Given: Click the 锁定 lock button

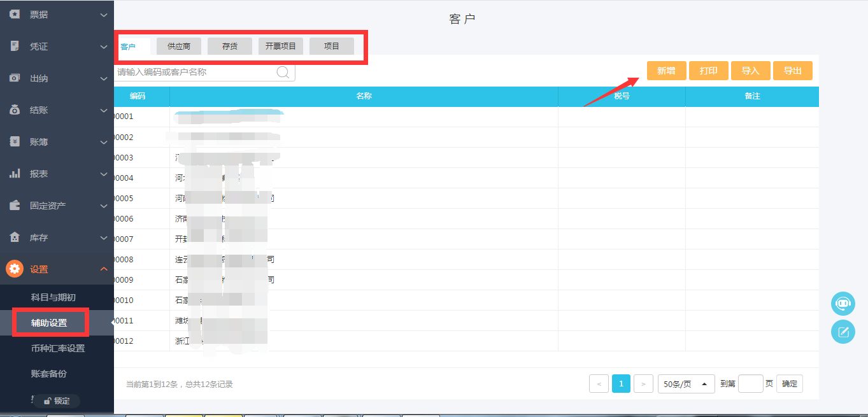Looking at the screenshot, I should click(x=57, y=401).
